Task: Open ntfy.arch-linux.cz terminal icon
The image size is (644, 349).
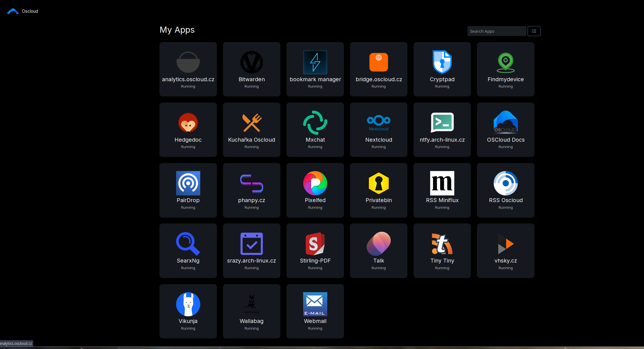Action: [x=442, y=123]
